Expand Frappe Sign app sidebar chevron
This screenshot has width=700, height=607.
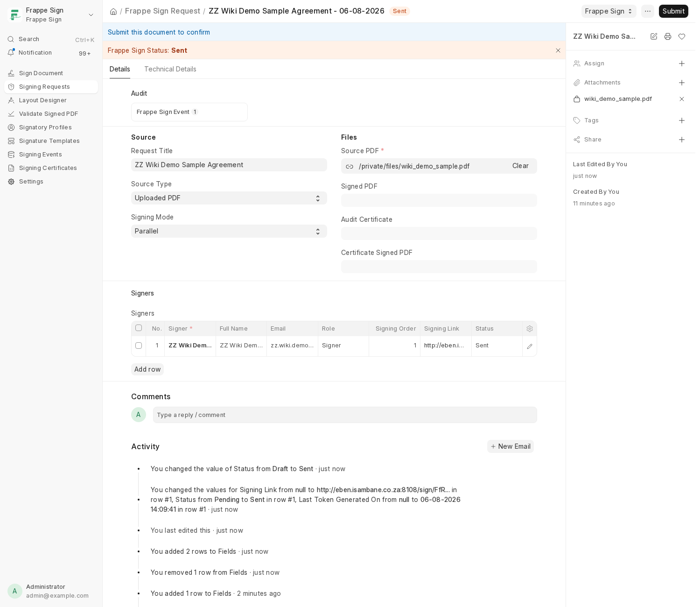coord(91,15)
